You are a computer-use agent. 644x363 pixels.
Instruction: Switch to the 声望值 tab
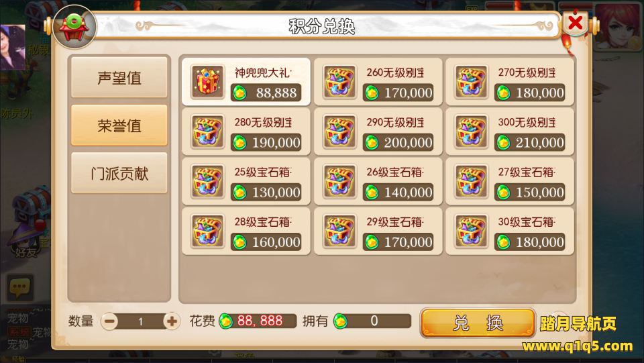tap(119, 77)
